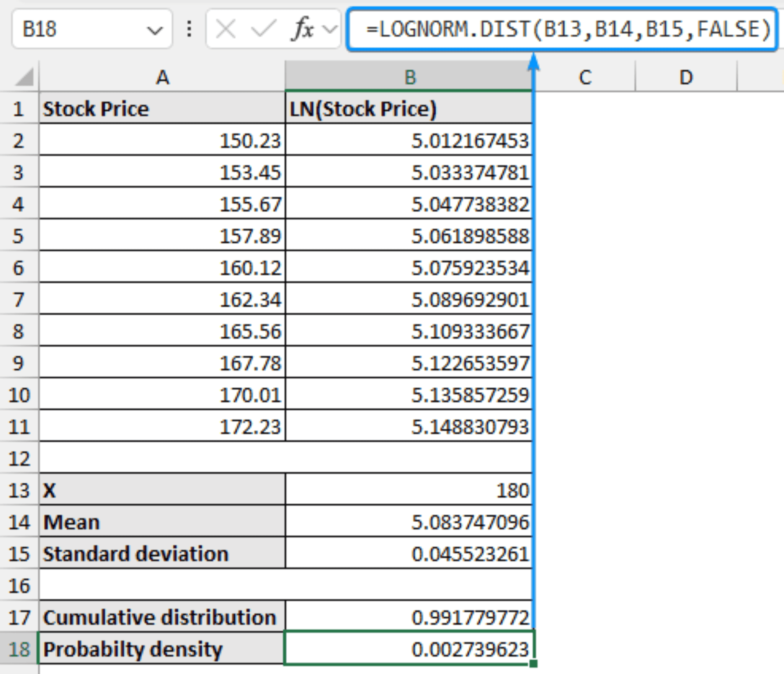784x674 pixels.
Task: Click the fill handle of cell B18
Action: tap(533, 663)
